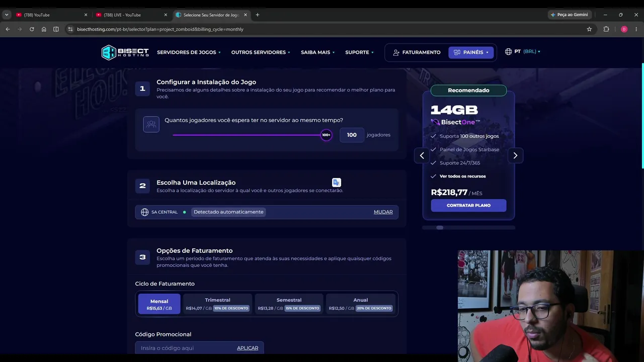Click the Painel de Jogos Starbase text
The width and height of the screenshot is (644, 362).
click(469, 149)
